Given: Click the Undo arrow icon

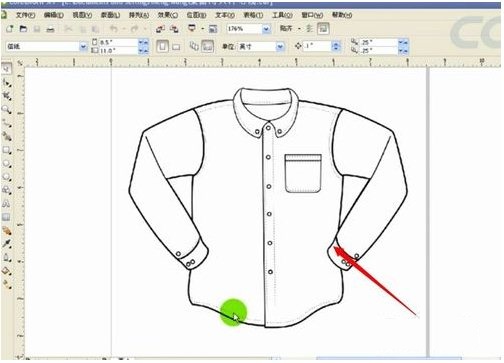Looking at the screenshot, I should 114,29.
